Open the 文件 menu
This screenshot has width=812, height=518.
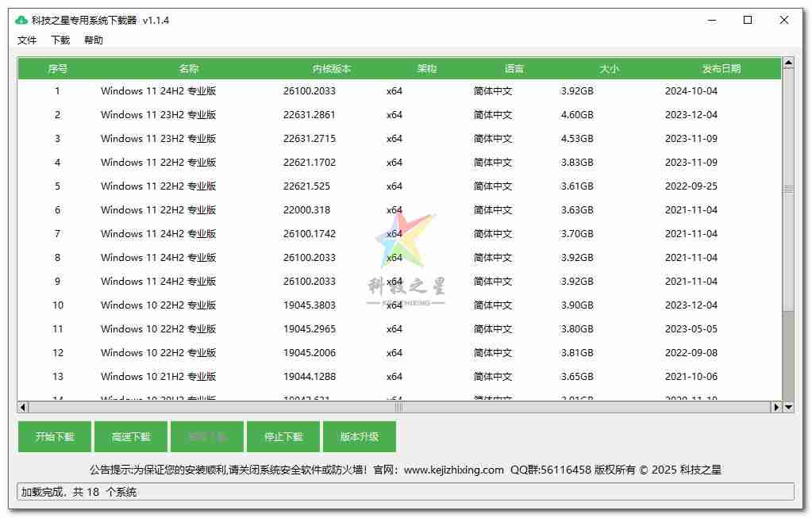tap(27, 40)
